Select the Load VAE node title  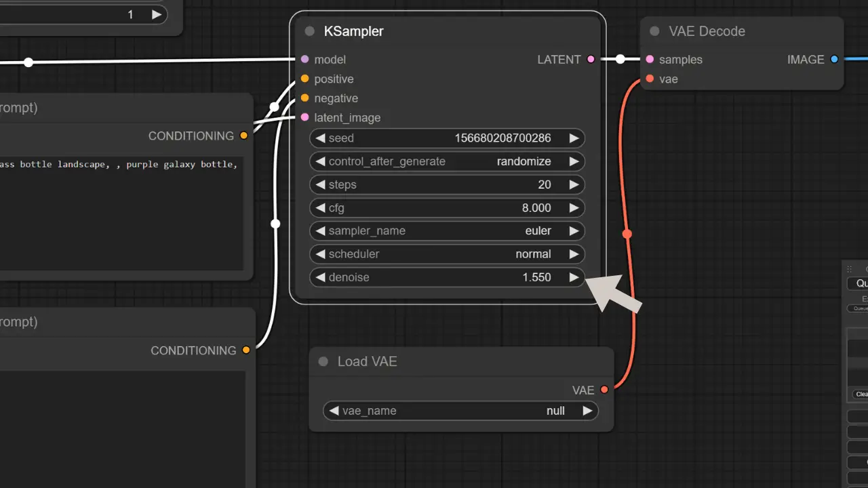coord(367,361)
